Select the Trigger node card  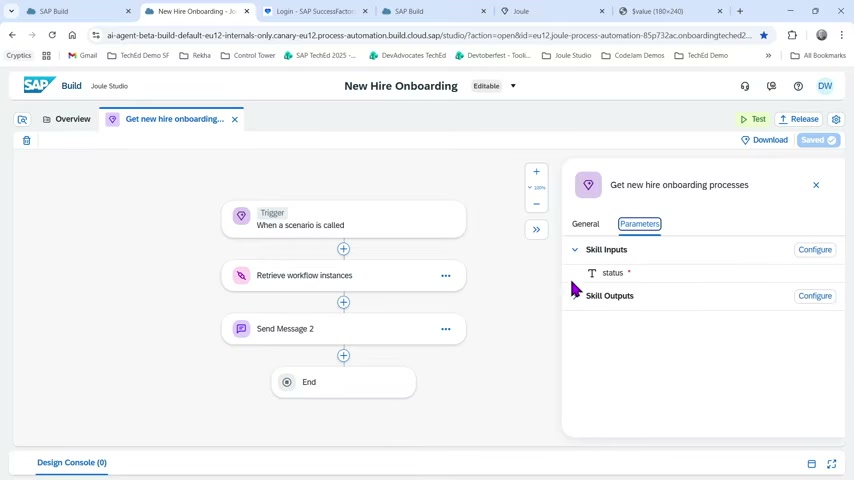coord(344,219)
